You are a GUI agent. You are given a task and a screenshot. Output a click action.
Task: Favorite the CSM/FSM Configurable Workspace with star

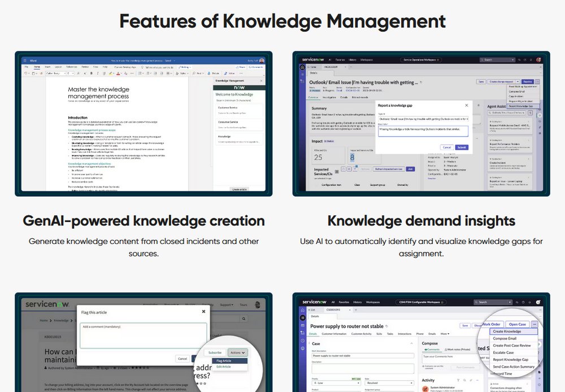442,302
